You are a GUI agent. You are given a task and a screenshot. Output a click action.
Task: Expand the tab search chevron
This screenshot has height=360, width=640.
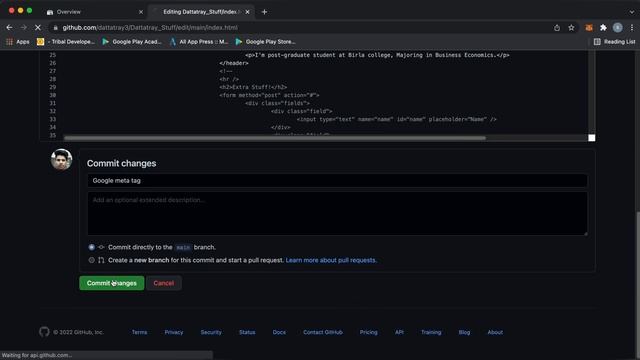631,12
